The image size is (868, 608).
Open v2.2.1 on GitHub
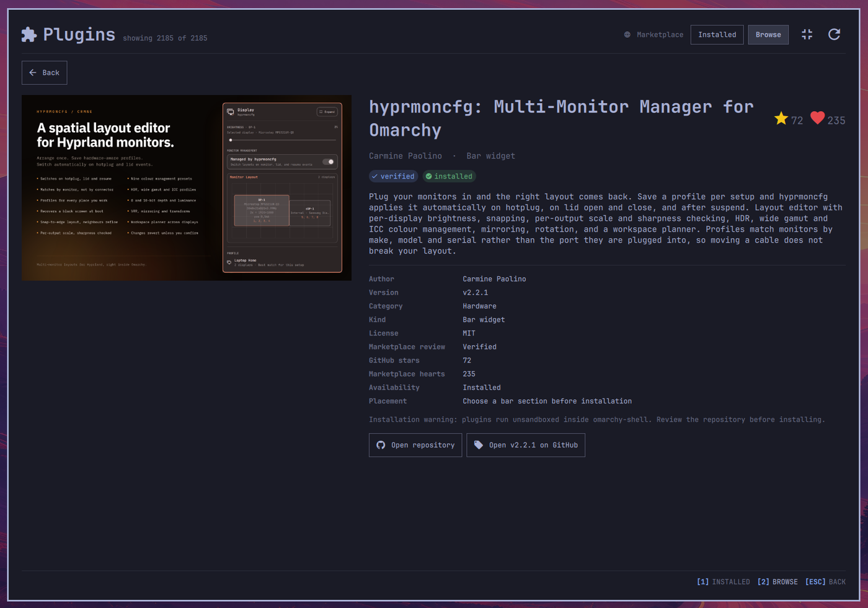[526, 445]
